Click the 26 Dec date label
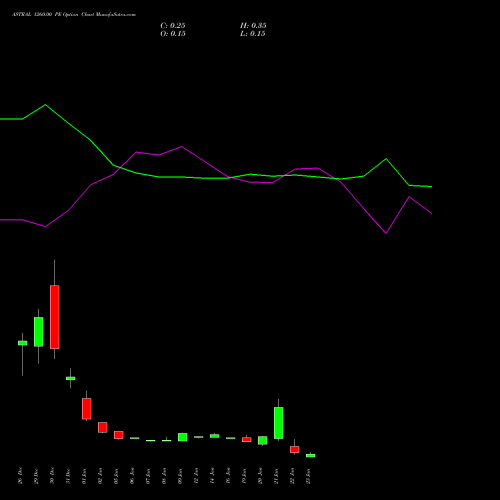Image resolution: width=500 pixels, height=500 pixels. (20, 476)
